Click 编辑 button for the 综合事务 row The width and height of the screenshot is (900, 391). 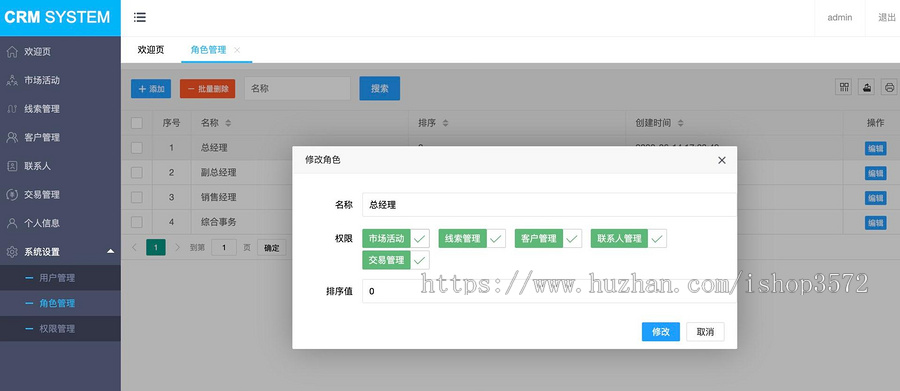[x=875, y=223]
